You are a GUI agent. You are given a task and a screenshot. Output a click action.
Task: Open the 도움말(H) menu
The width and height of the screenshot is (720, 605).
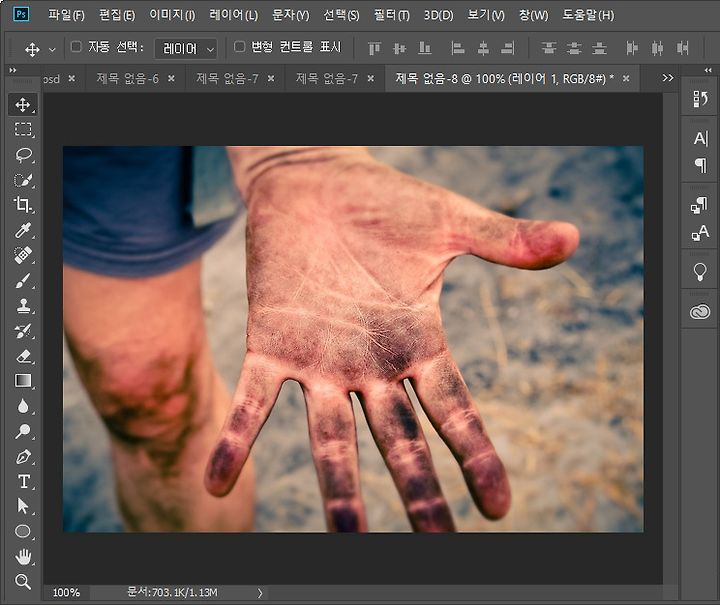(588, 15)
